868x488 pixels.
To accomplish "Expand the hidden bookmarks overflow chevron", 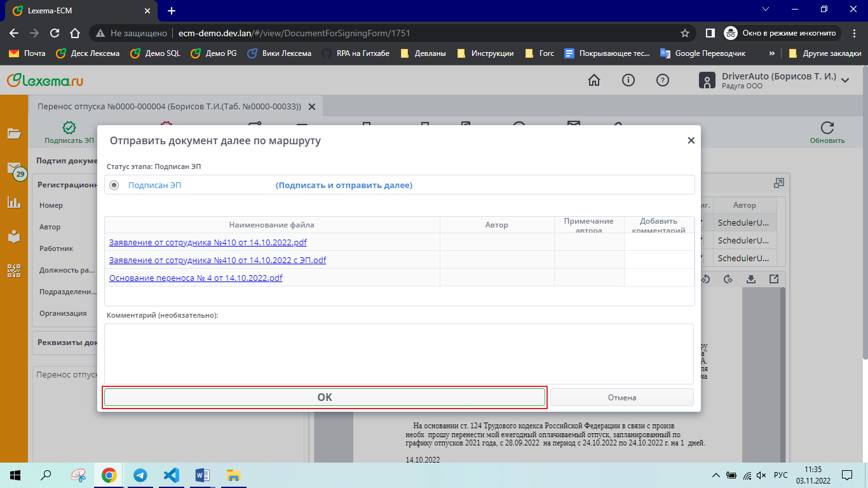I will tap(771, 53).
